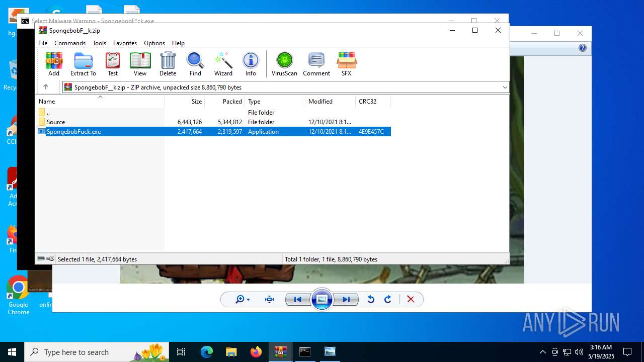The image size is (644, 362).
Task: Show archive Info
Action: click(251, 64)
